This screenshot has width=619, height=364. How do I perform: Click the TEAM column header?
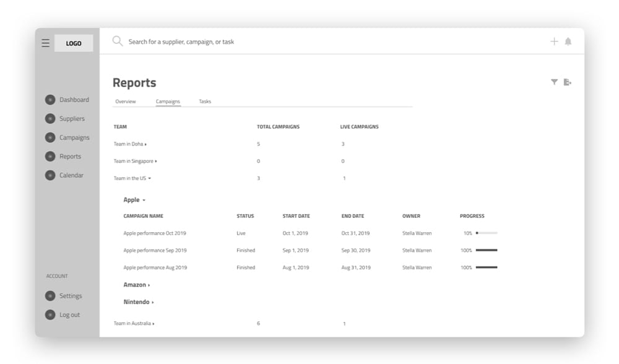pos(120,127)
